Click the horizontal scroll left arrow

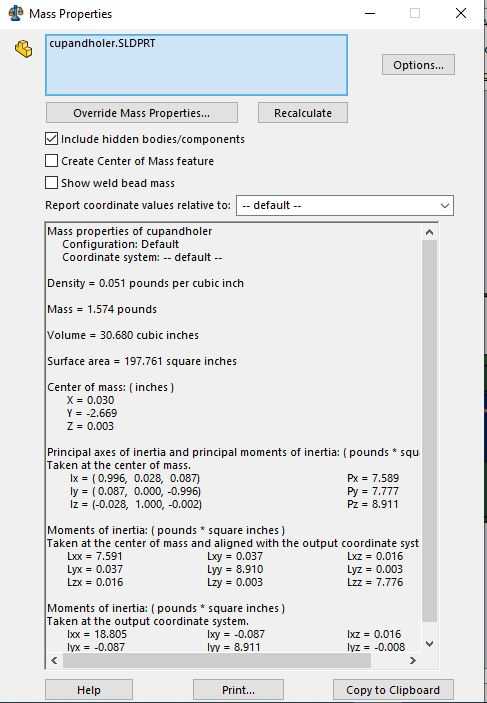click(x=54, y=660)
